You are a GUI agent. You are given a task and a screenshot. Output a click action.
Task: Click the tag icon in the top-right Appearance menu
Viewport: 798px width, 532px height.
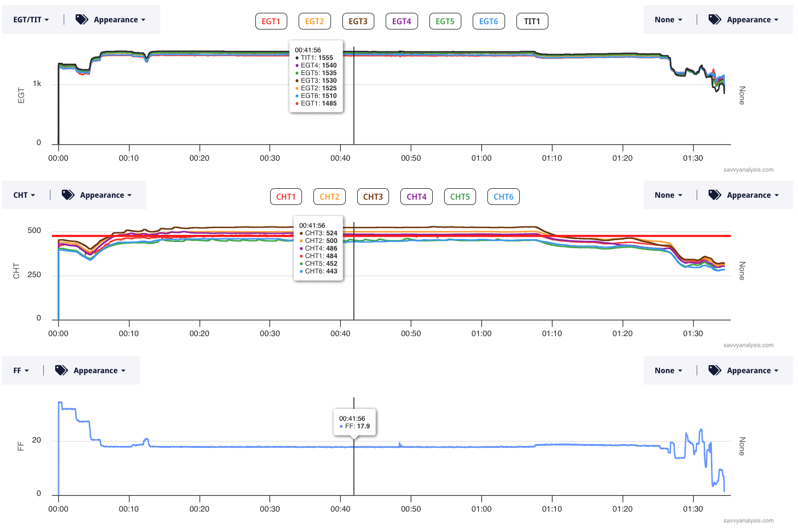click(715, 19)
